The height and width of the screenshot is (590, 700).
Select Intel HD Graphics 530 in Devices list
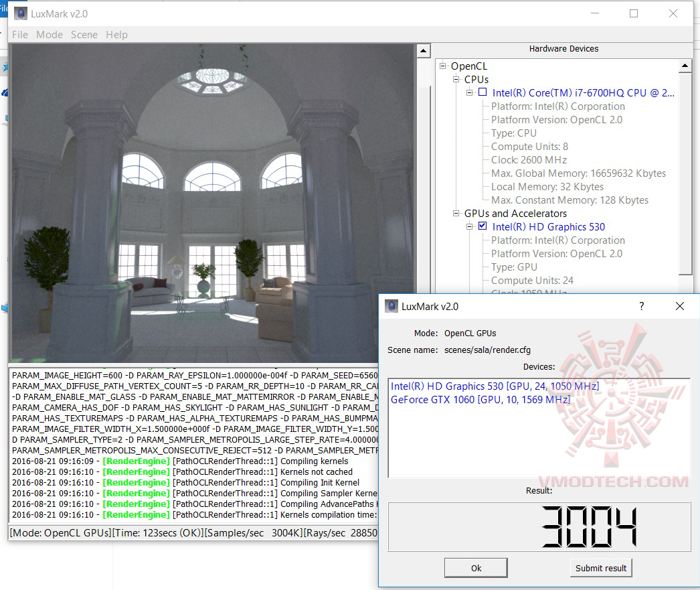pos(495,386)
